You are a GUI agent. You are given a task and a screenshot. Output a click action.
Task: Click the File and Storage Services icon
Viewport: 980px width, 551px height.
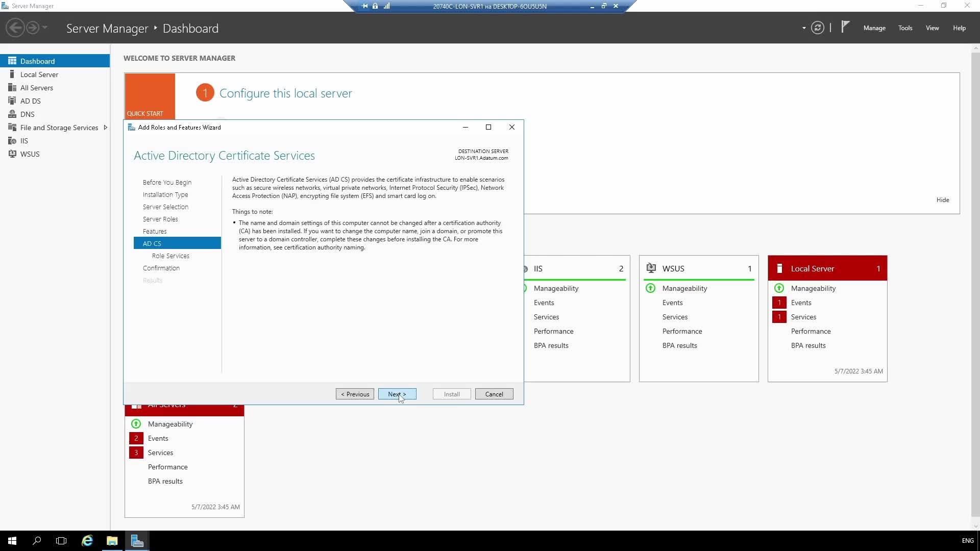tap(12, 127)
